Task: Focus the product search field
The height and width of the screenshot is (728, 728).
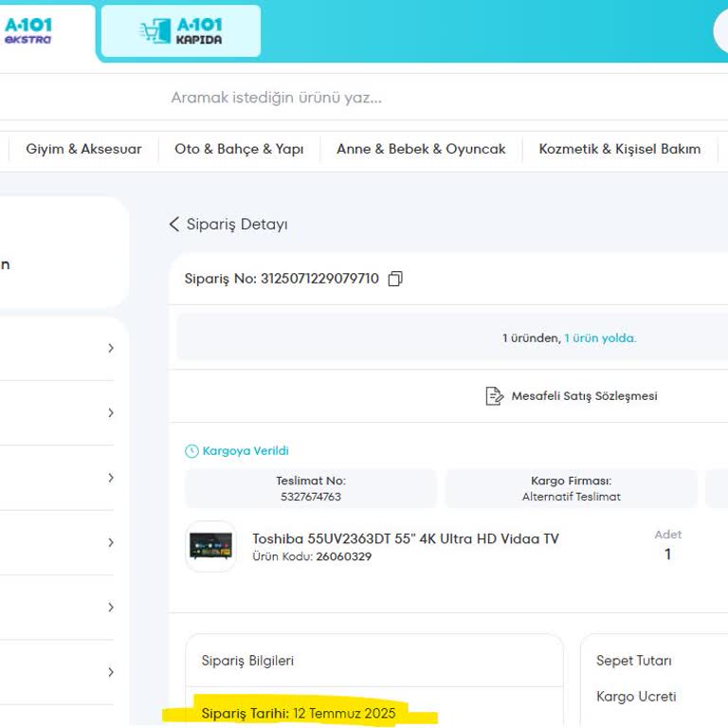Action: pyautogui.click(x=379, y=98)
